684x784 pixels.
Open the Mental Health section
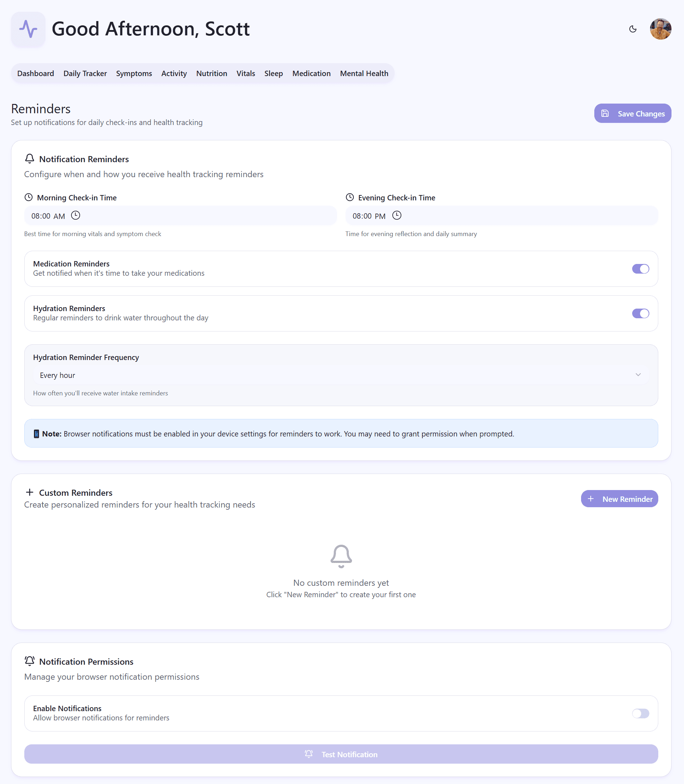364,73
